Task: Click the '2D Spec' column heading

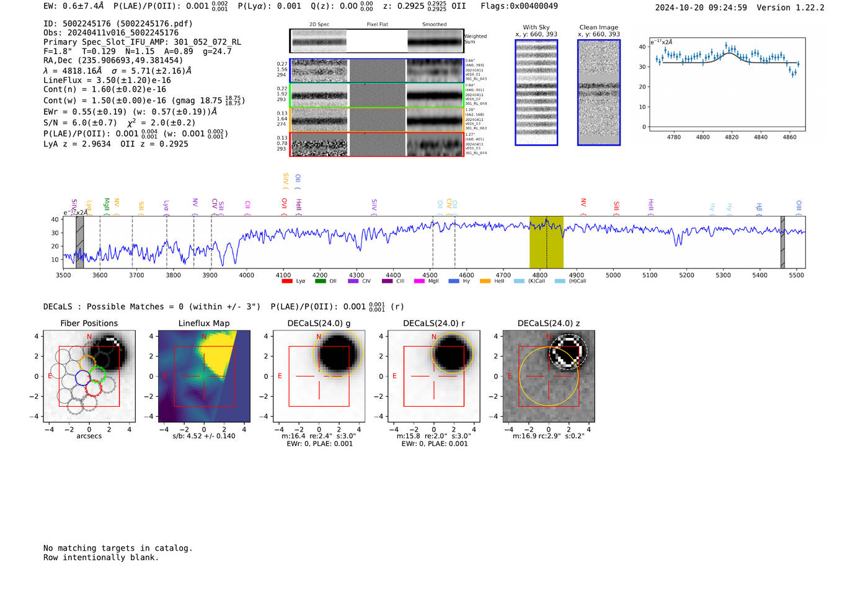Action: coord(319,25)
